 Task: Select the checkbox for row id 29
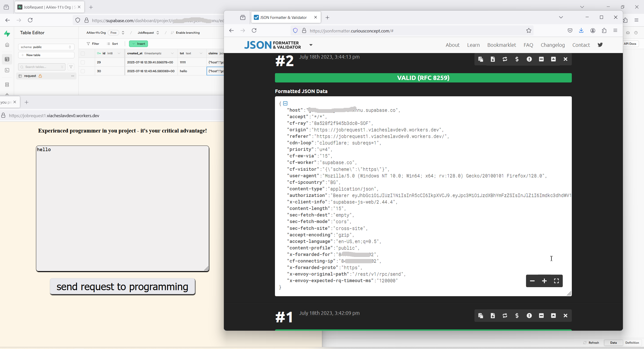[83, 62]
